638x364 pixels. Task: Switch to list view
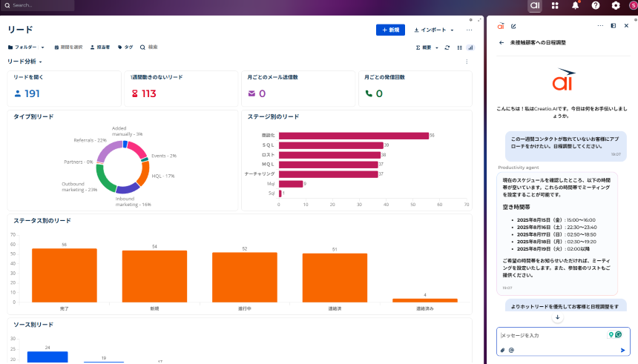(458, 47)
